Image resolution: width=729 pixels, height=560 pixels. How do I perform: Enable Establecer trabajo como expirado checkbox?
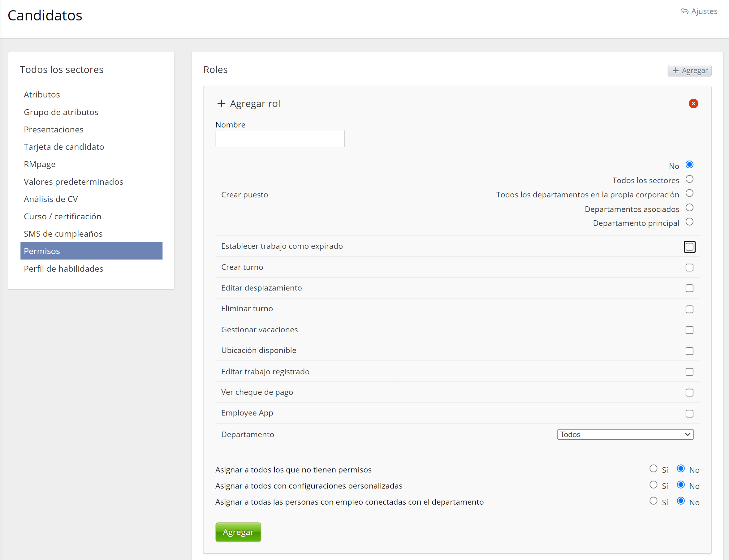click(689, 247)
